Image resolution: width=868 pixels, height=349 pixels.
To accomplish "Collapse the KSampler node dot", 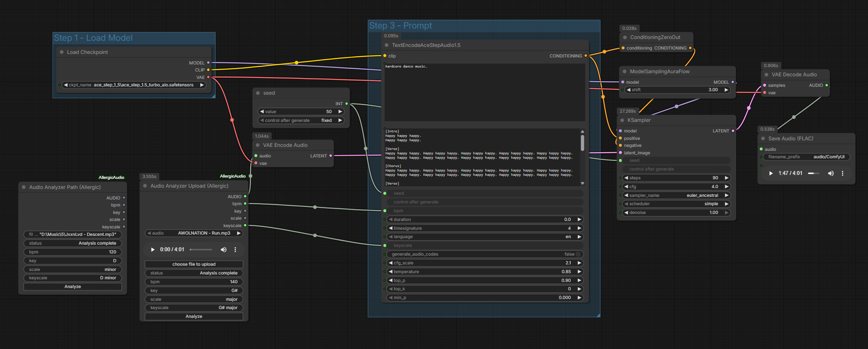I will point(622,120).
